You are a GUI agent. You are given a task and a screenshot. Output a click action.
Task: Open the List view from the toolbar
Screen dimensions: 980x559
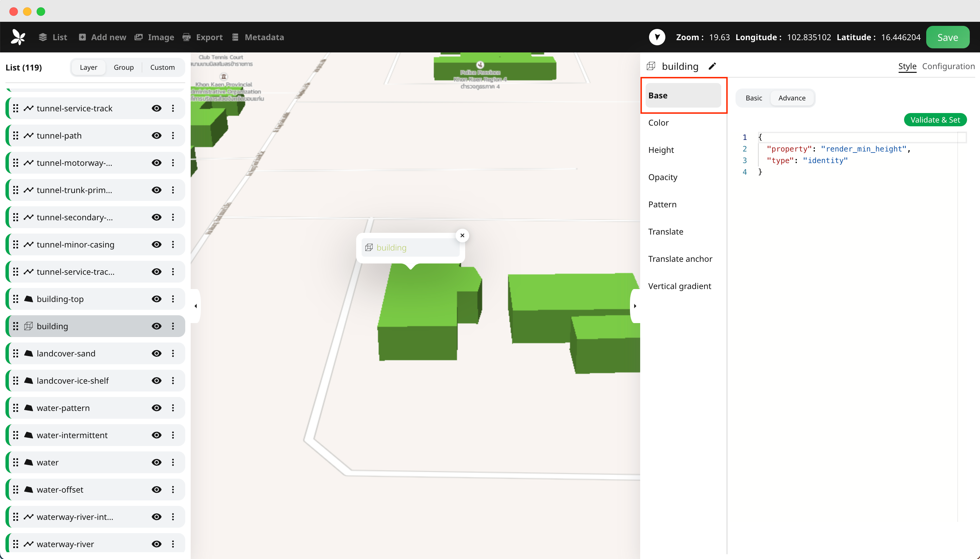(x=53, y=37)
